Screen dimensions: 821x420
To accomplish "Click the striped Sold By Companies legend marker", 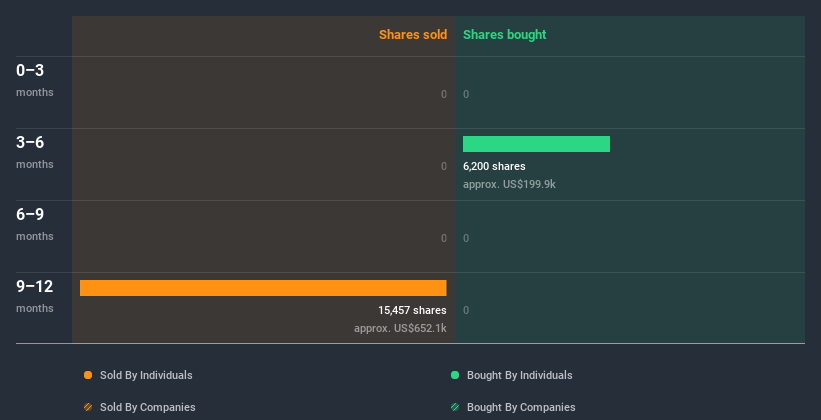I will [88, 407].
